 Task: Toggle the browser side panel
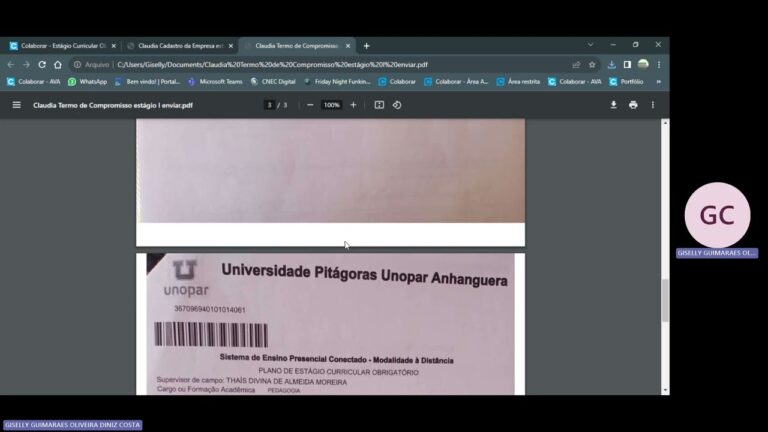627,65
